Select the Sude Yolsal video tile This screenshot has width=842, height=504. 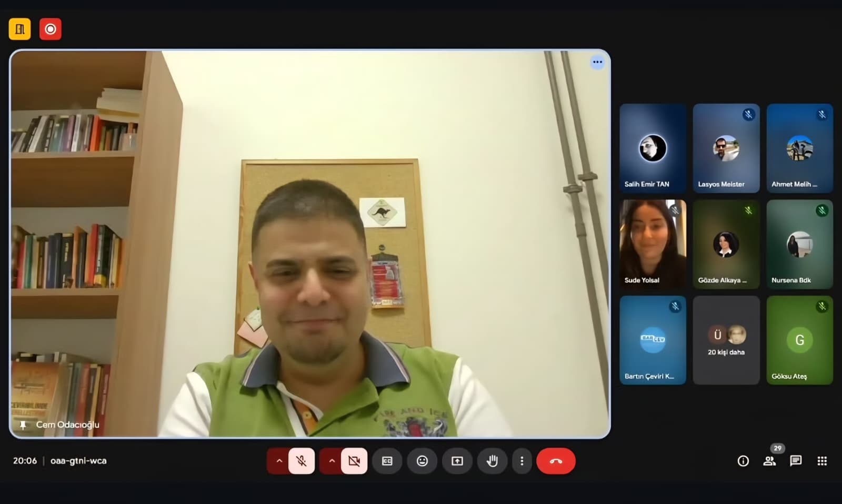(x=653, y=244)
